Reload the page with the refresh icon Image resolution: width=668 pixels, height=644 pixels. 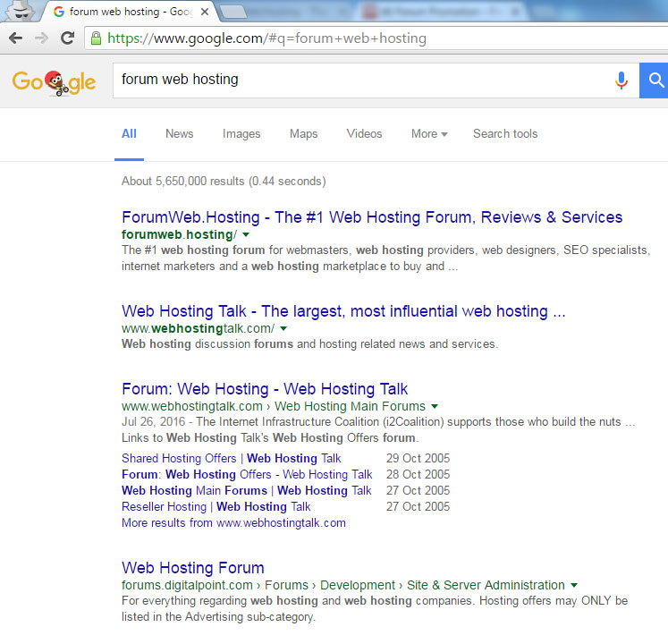coord(67,38)
